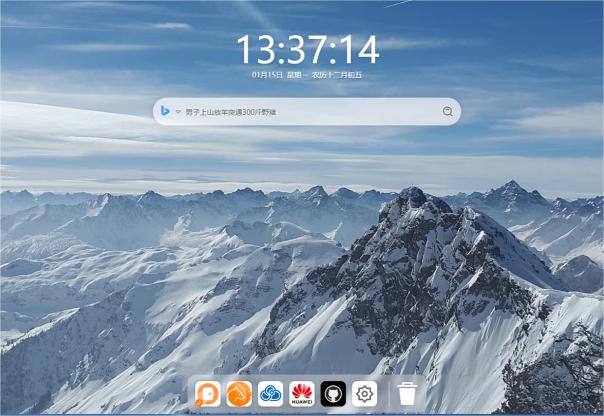Click the weekday "星期一" label
This screenshot has height=416, width=604.
pyautogui.click(x=296, y=75)
